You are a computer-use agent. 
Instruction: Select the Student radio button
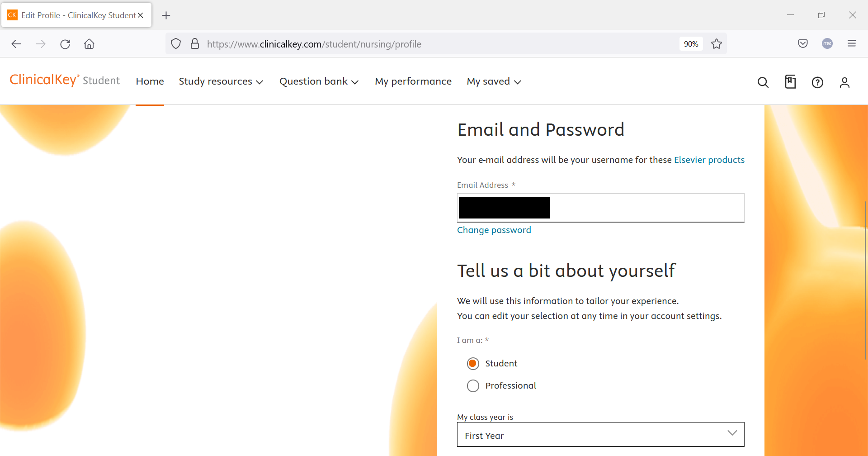click(473, 364)
